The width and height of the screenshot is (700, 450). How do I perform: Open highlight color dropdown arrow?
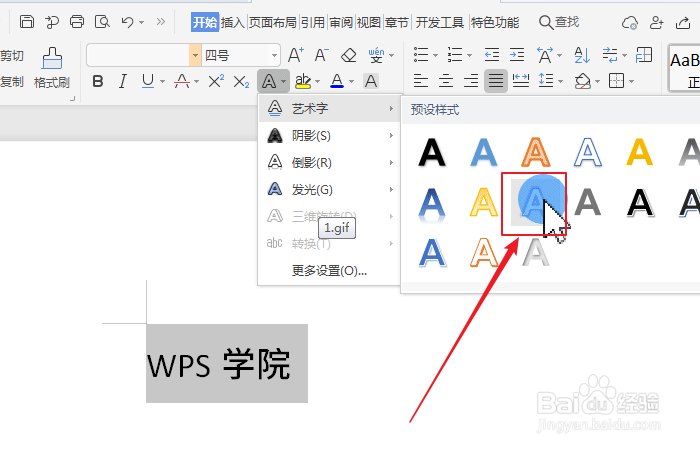tap(317, 81)
